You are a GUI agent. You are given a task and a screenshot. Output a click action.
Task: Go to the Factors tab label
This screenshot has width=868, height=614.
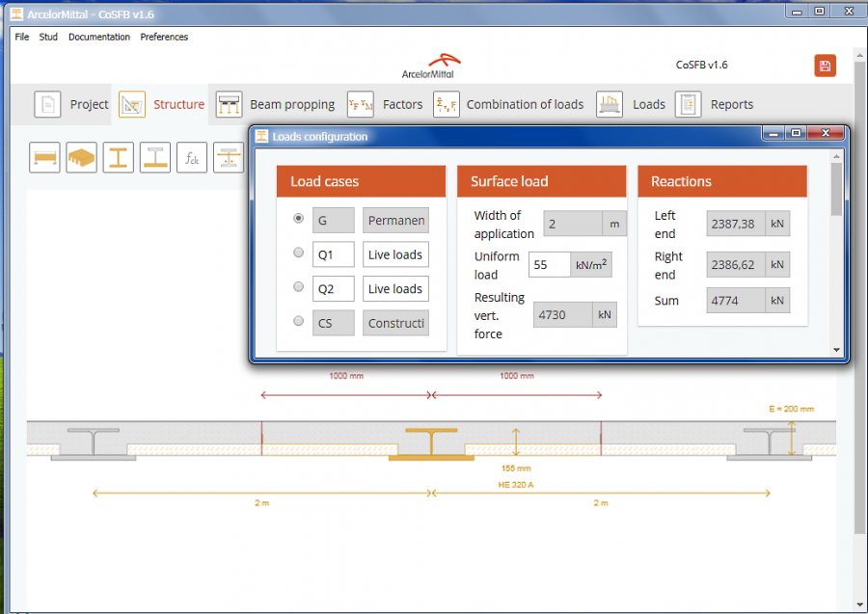402,104
